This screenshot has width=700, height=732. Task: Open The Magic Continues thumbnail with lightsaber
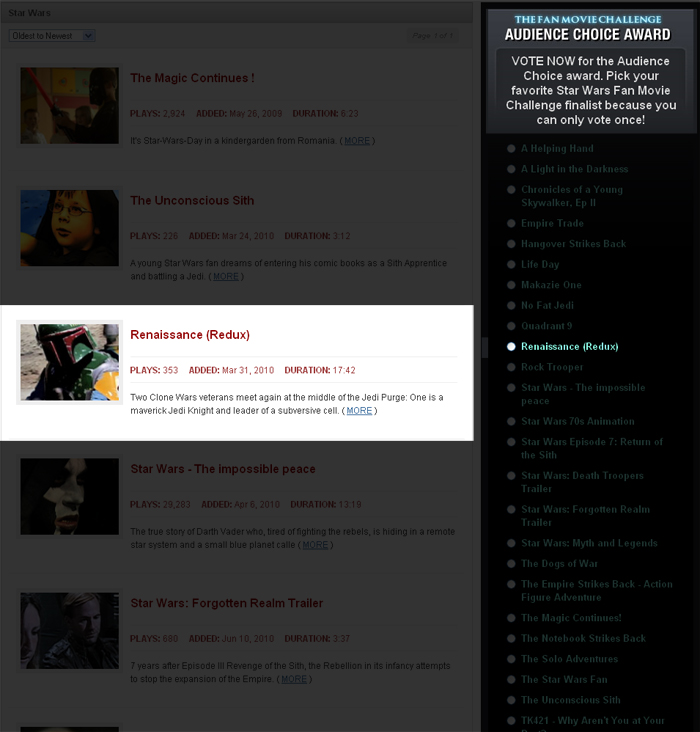tap(70, 106)
